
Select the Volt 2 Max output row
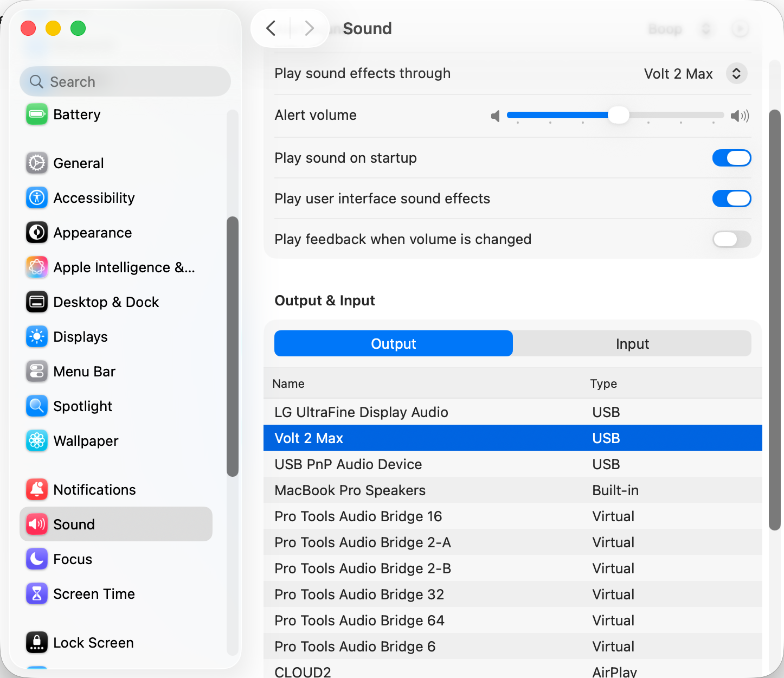point(513,438)
